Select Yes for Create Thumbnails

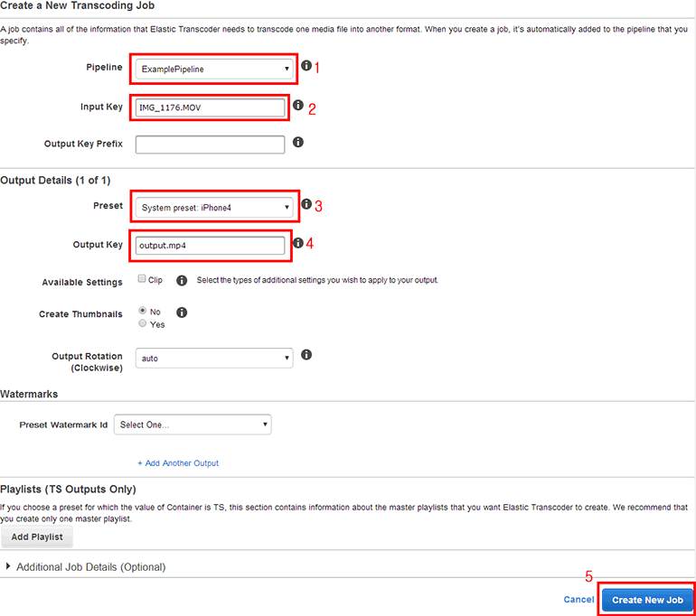click(142, 323)
